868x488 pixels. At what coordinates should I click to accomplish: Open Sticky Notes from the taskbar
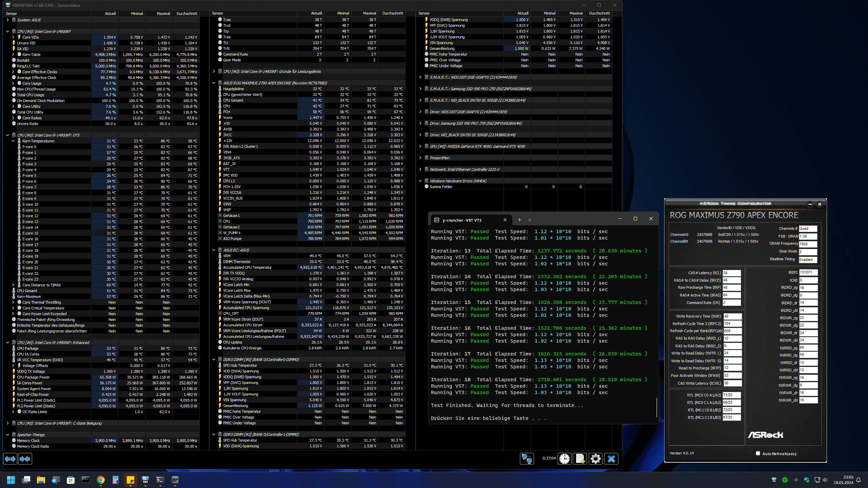131,480
